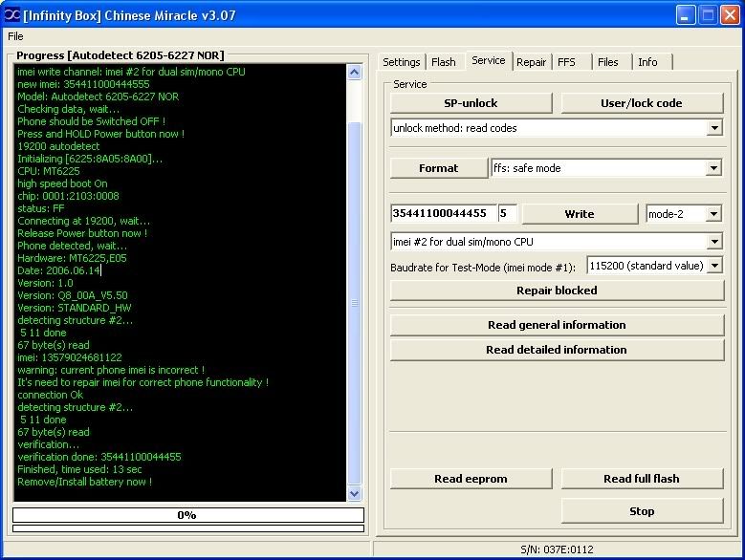Expand the ffs: safe mode dropdown
This screenshot has height=560, width=745.
coord(713,168)
